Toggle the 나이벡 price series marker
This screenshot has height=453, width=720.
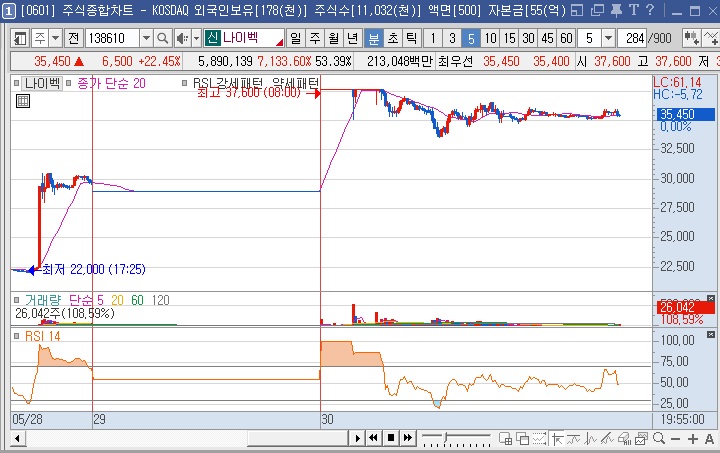coord(17,84)
